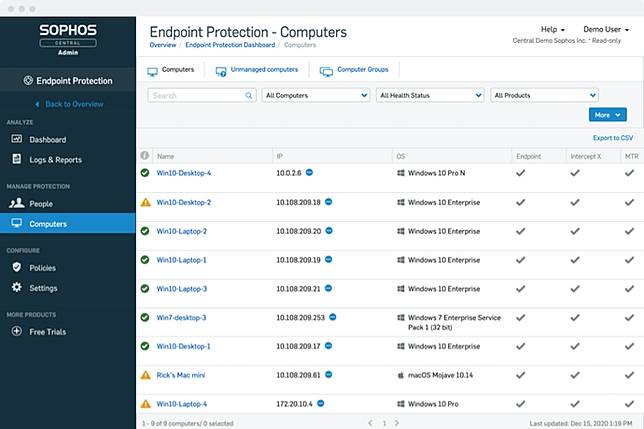Click the info icon in table header
The height and width of the screenshot is (429, 644).
pyautogui.click(x=145, y=157)
